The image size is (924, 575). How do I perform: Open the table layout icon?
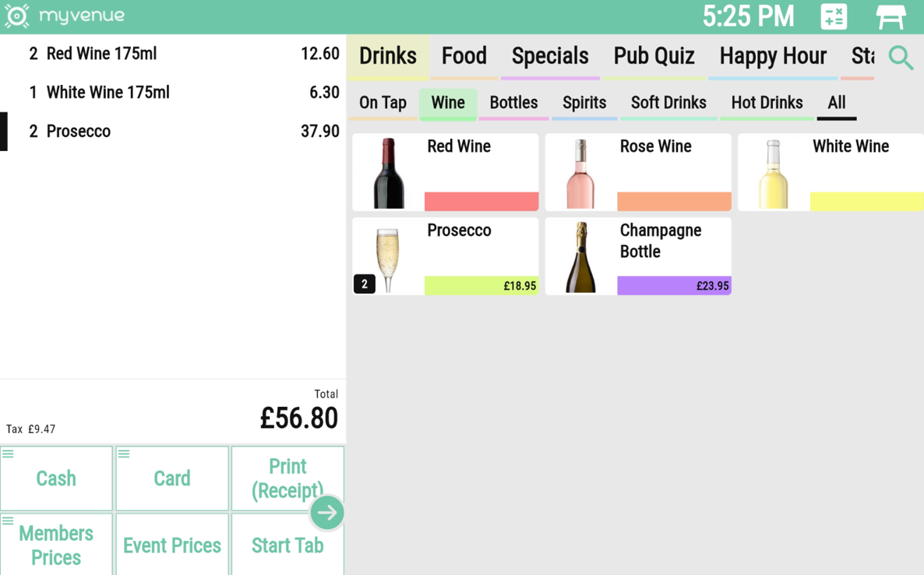[x=890, y=16]
